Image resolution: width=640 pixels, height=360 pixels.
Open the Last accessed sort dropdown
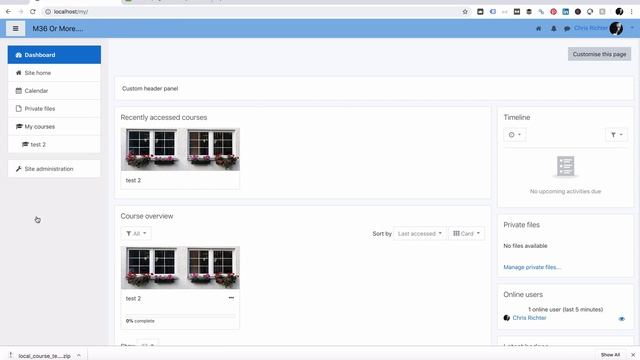(420, 233)
